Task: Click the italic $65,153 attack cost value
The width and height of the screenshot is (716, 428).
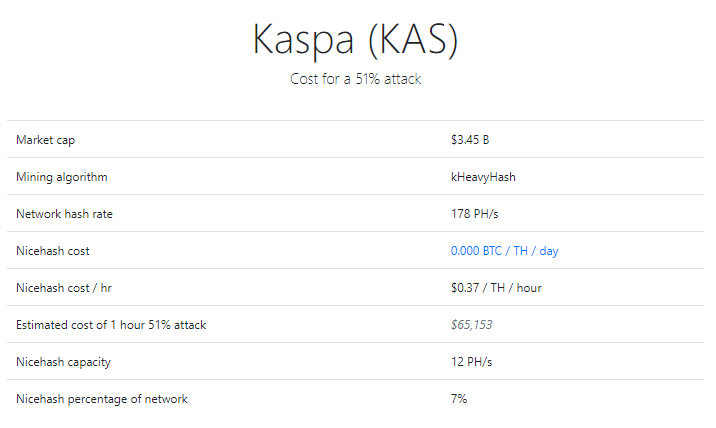Action: click(472, 325)
